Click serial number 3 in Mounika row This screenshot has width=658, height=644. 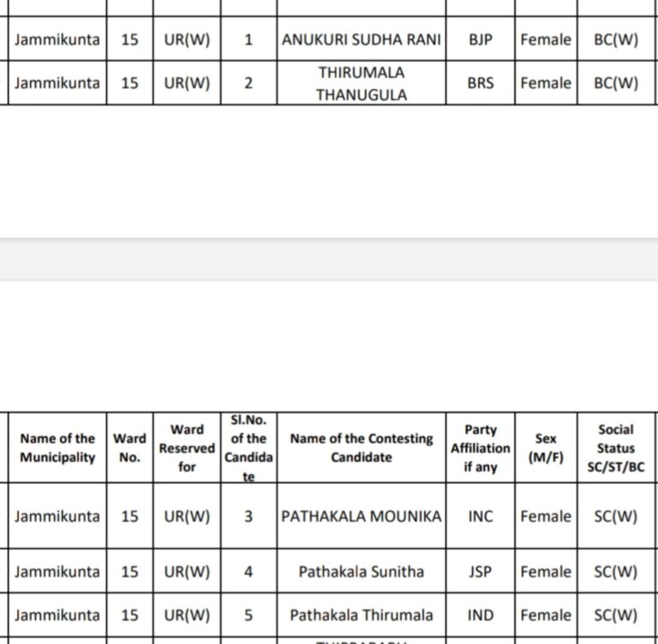tap(248, 516)
